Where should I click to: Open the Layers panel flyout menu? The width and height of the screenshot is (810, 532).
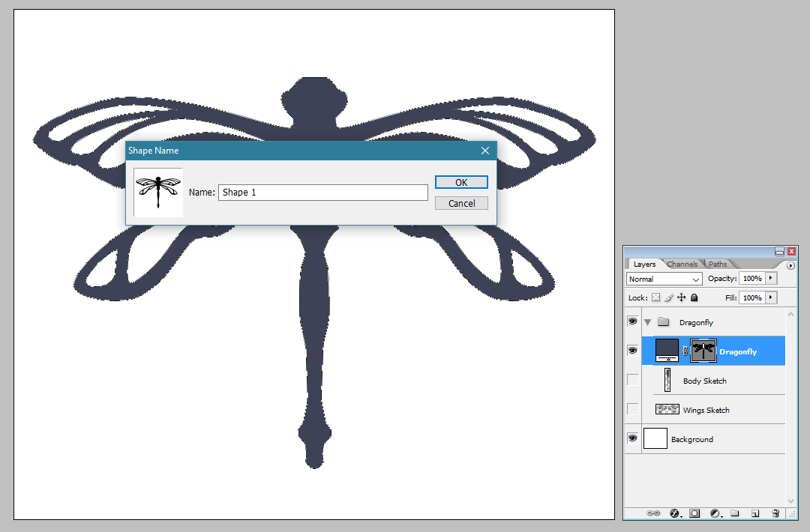coord(790,265)
